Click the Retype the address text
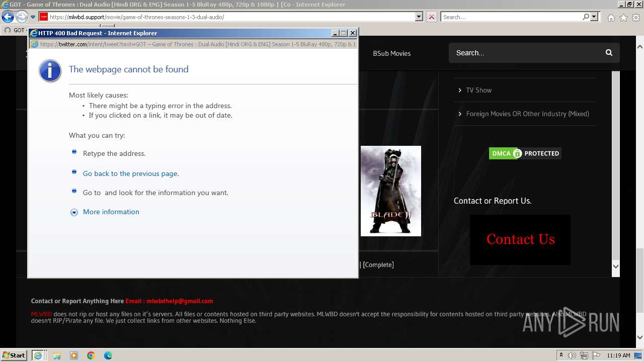 (x=114, y=153)
